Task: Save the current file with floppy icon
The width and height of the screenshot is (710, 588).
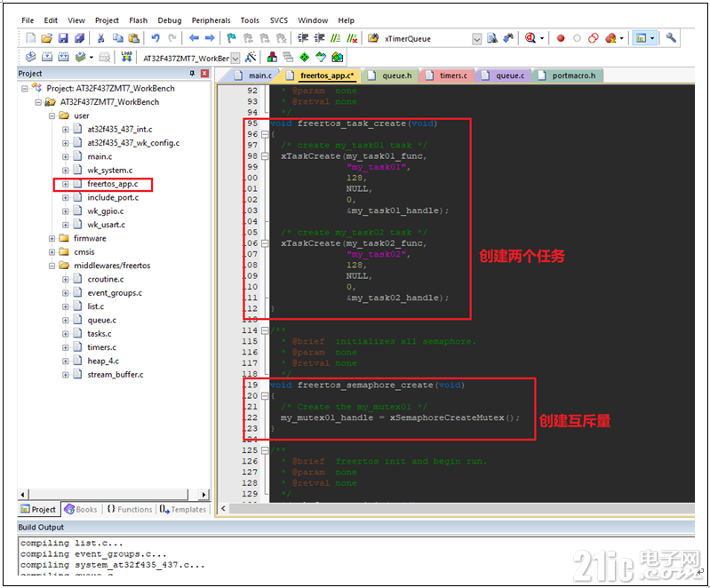Action: point(63,38)
